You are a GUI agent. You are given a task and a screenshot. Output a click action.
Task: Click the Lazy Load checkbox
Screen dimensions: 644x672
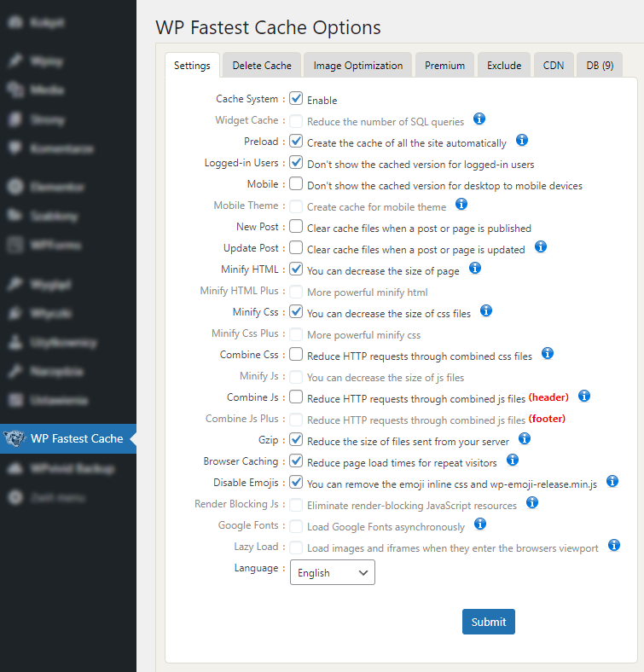pos(296,547)
